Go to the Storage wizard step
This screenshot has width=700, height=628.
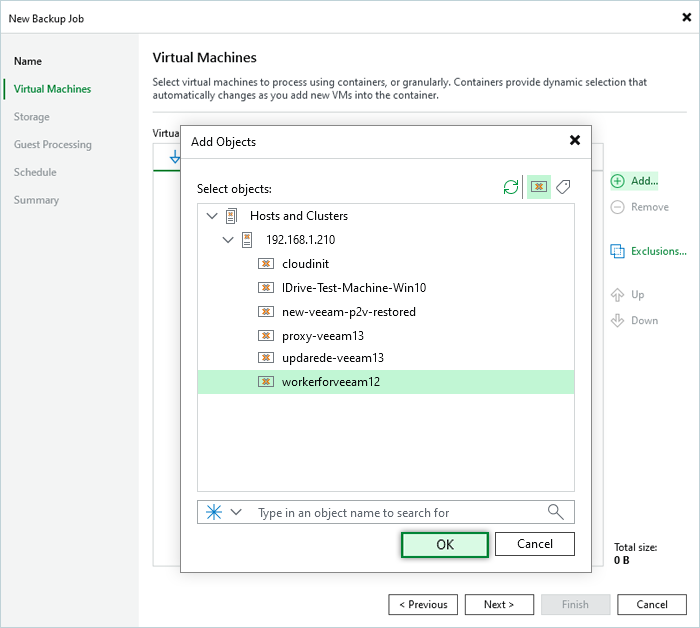(32, 117)
